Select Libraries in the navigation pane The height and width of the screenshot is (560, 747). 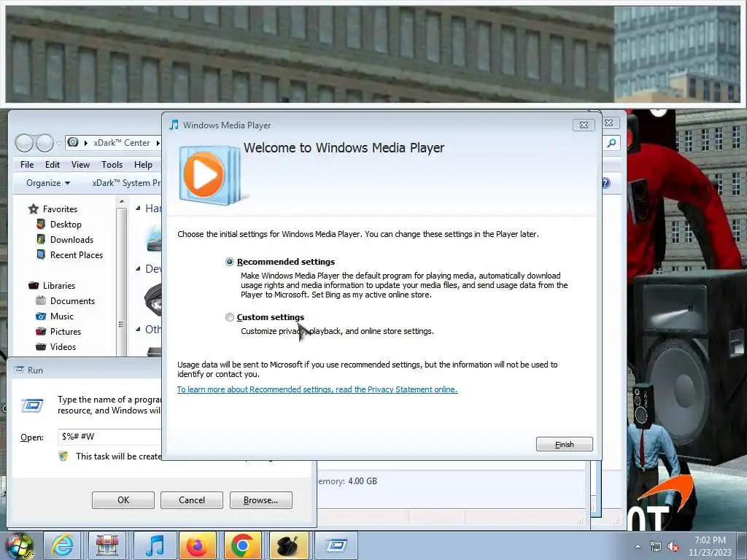[x=59, y=286]
